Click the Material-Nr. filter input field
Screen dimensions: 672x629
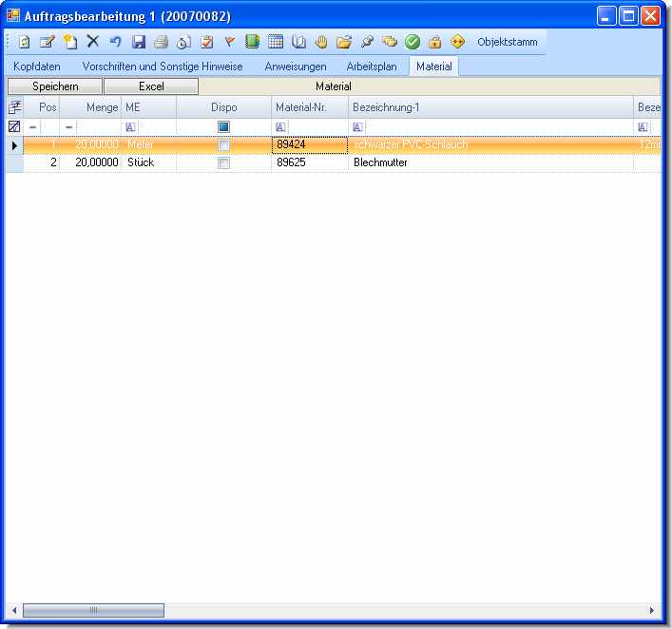tap(317, 126)
